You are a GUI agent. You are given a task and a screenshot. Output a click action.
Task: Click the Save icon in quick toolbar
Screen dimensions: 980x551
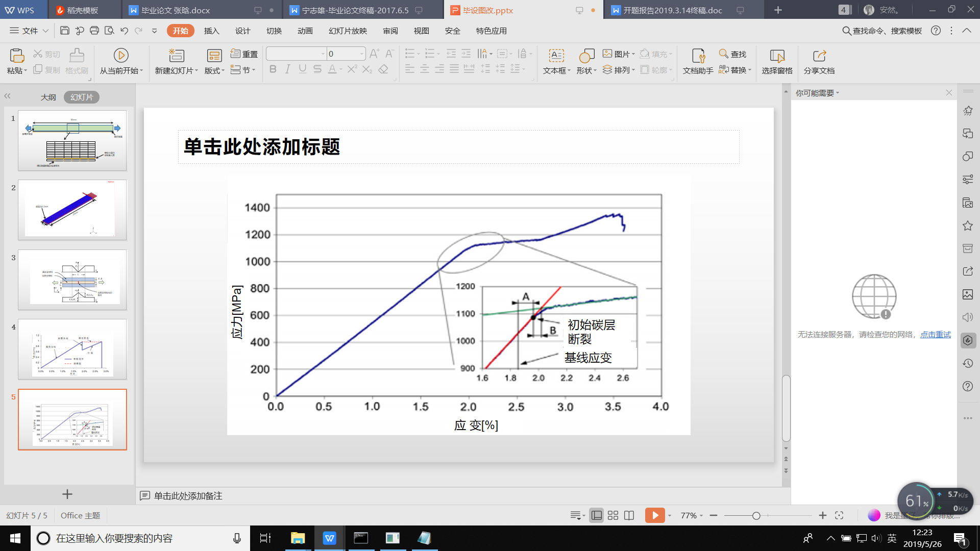(65, 31)
